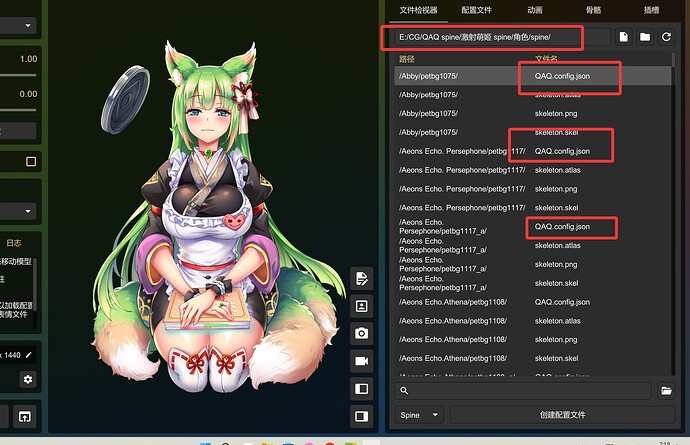Click the gear settings icon in left panel

point(28,379)
